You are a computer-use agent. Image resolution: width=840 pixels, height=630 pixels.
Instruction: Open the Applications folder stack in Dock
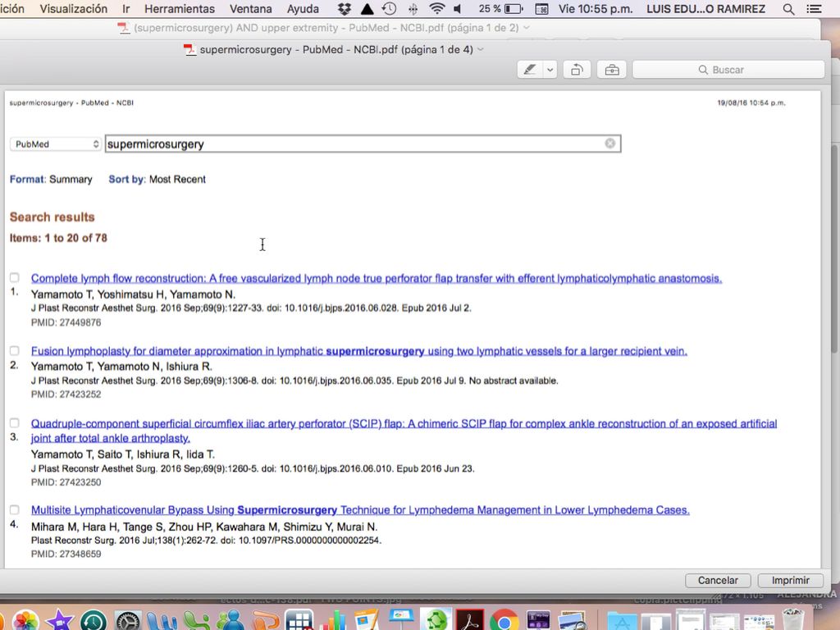click(x=622, y=620)
